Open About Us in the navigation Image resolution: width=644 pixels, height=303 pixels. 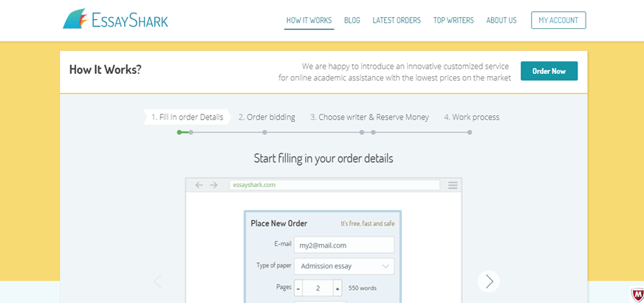click(x=501, y=20)
